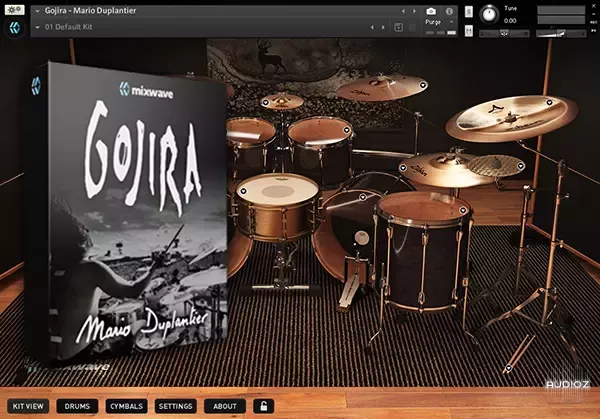Go to previous instrument beside Gojira title

pos(403,11)
